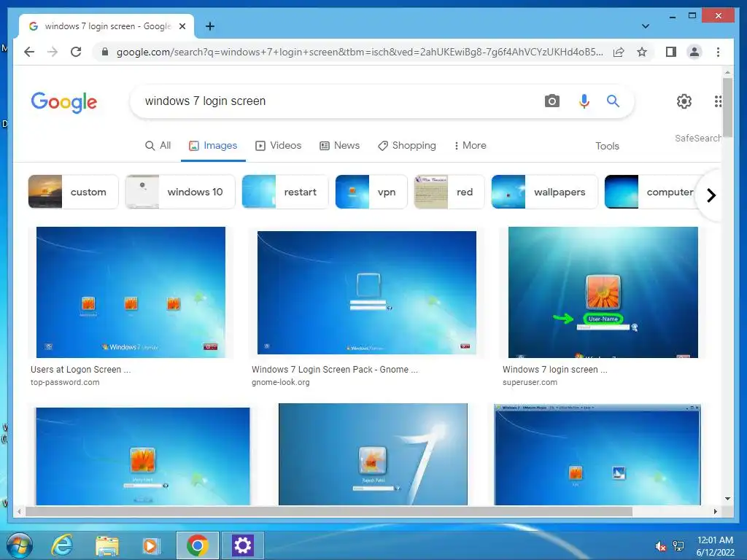Start voice search with microphone
The width and height of the screenshot is (747, 560).
point(584,101)
